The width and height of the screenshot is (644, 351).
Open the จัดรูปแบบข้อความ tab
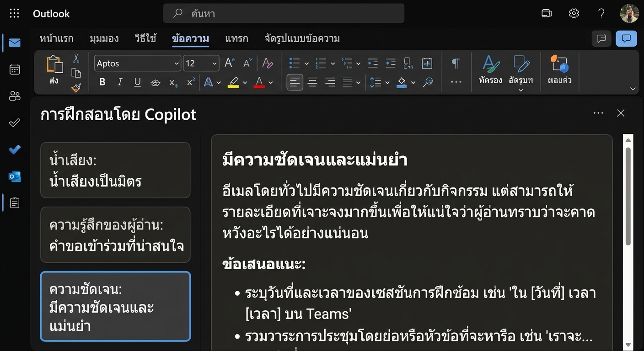click(302, 38)
